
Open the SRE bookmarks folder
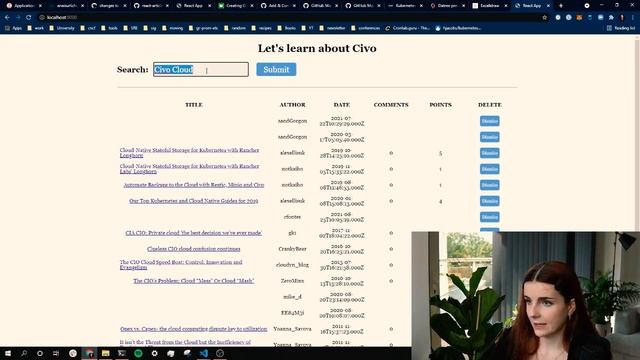131,28
